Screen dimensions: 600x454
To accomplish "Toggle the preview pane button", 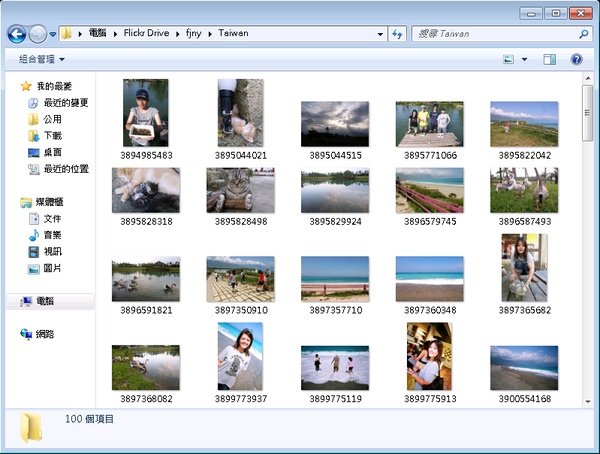I will [x=549, y=59].
